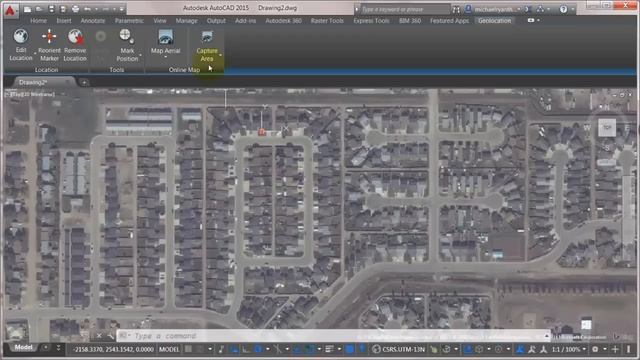This screenshot has height=360, width=640.
Task: Click the CSRS.UTM-13N coordinate system button
Action: click(x=399, y=349)
